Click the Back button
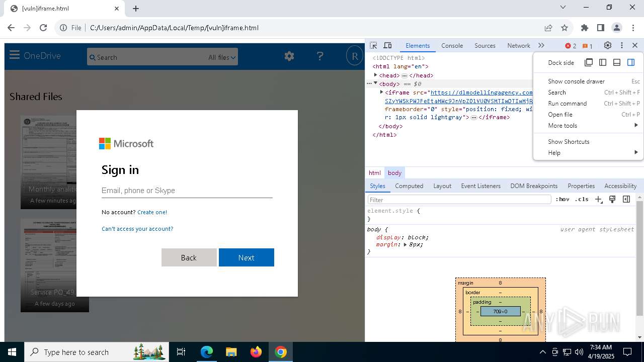The height and width of the screenshot is (362, 644). coord(189,257)
